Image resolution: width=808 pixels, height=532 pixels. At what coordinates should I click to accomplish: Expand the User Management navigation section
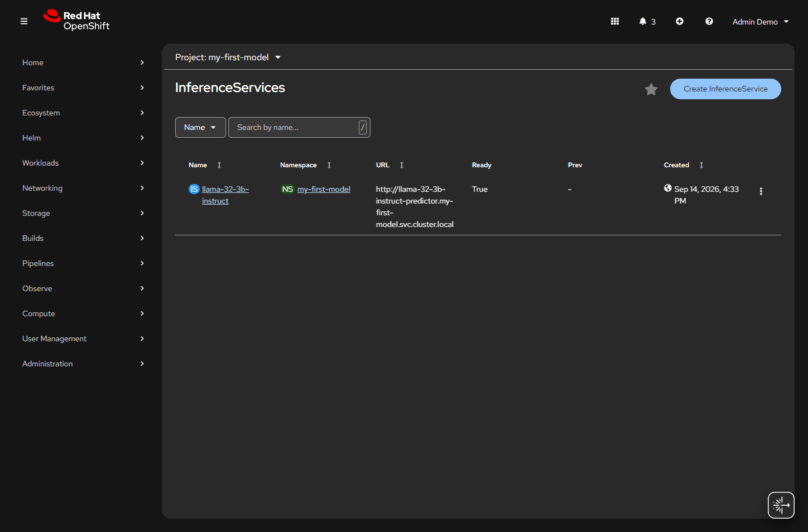tap(83, 338)
